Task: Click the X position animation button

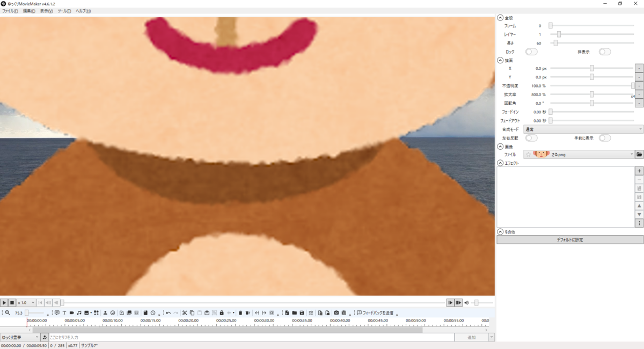Action: [639, 68]
